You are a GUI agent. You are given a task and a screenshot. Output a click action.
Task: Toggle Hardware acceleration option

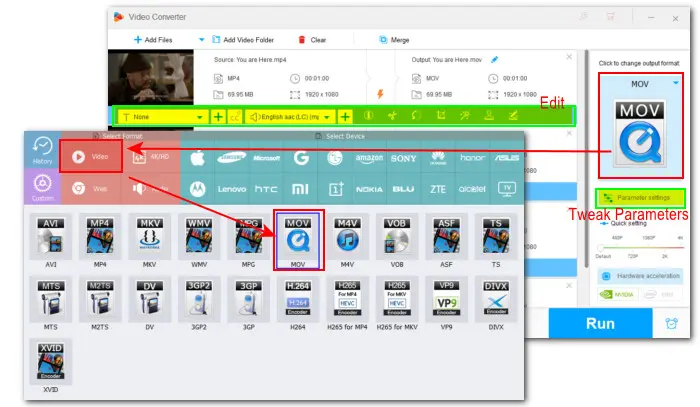(642, 276)
